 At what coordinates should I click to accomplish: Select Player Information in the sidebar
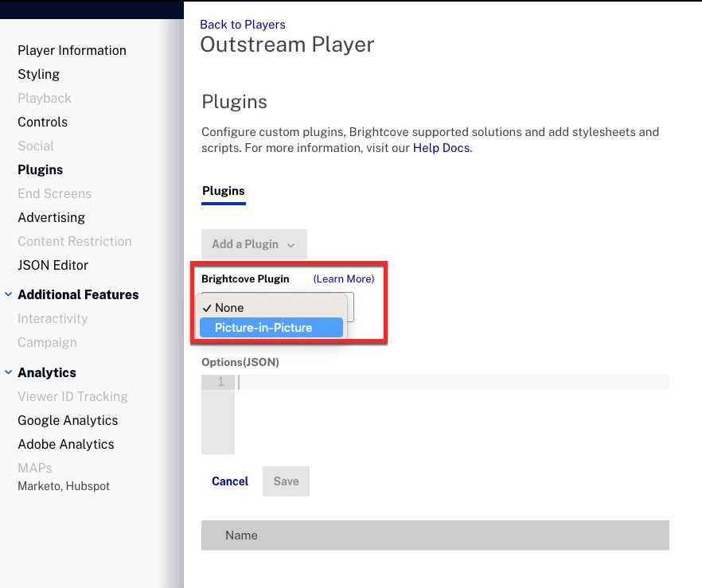[x=72, y=50]
